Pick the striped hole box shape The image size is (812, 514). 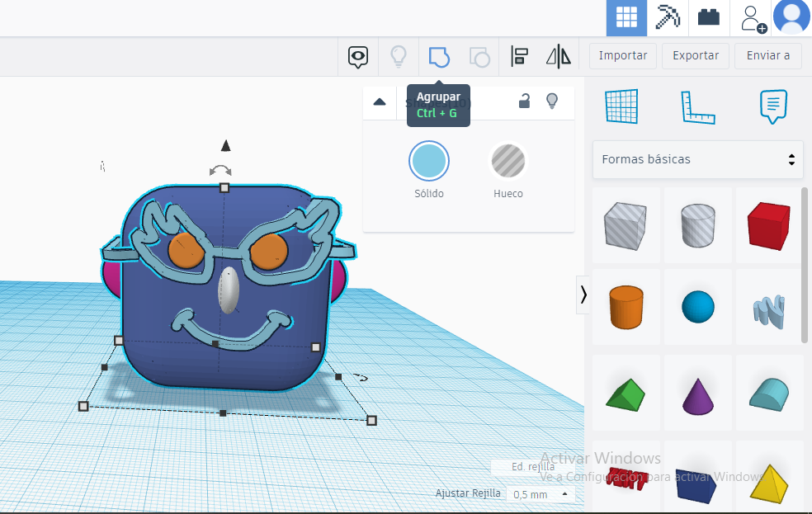(x=626, y=226)
